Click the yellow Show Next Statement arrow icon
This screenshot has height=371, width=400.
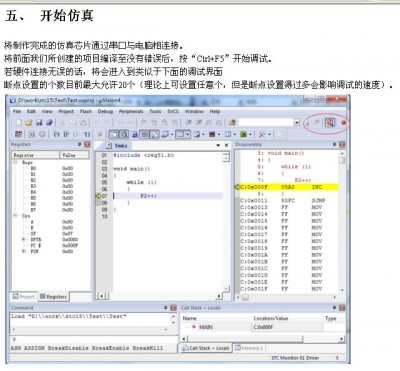pyautogui.click(x=100, y=134)
